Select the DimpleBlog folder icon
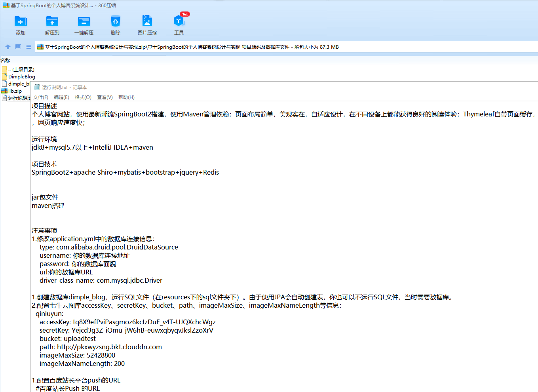 [x=5, y=76]
